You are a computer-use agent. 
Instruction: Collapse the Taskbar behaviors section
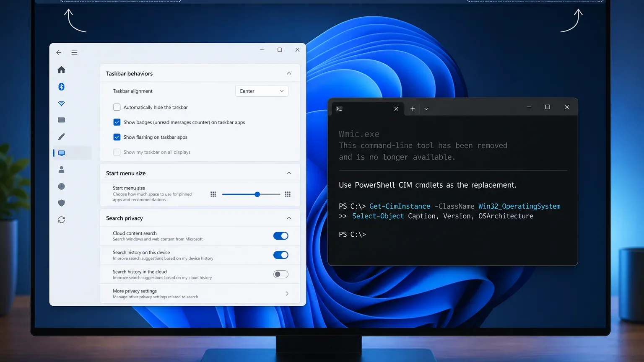289,74
